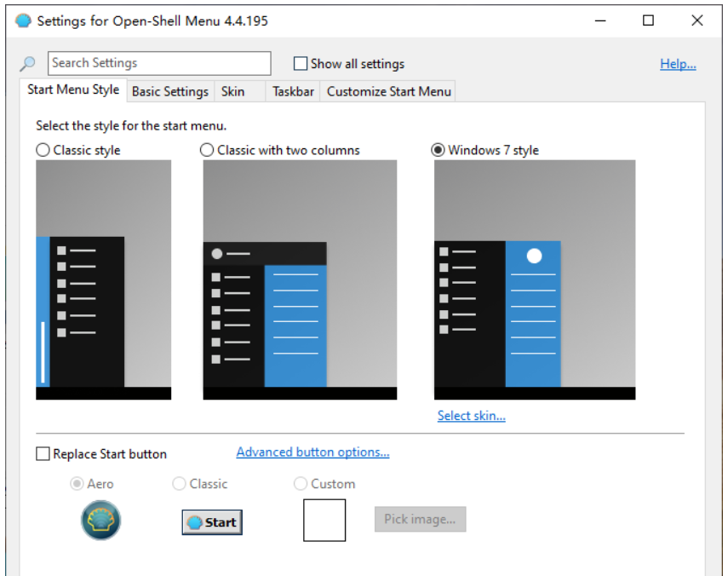The width and height of the screenshot is (728, 576).
Task: Select the Windows 7 style radio button
Action: pos(439,150)
